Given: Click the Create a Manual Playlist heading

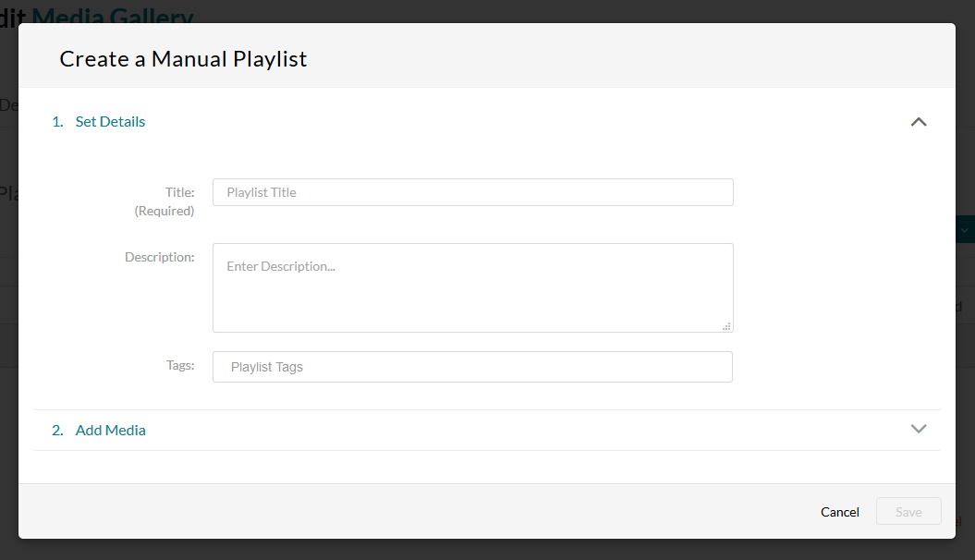Looking at the screenshot, I should pos(183,59).
